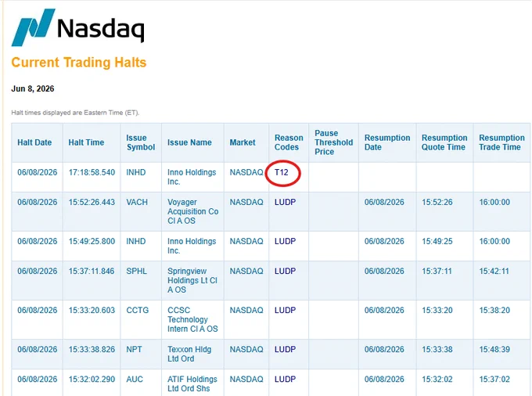The image size is (532, 396).
Task: Select halt time 15:49:25.800
Action: 92,241
